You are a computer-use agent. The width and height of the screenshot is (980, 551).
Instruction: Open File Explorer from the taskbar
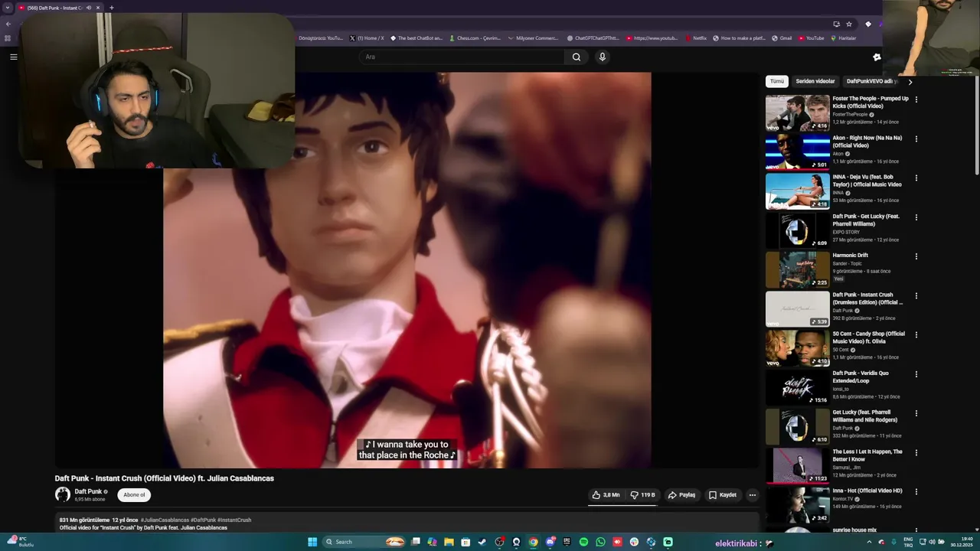(449, 542)
